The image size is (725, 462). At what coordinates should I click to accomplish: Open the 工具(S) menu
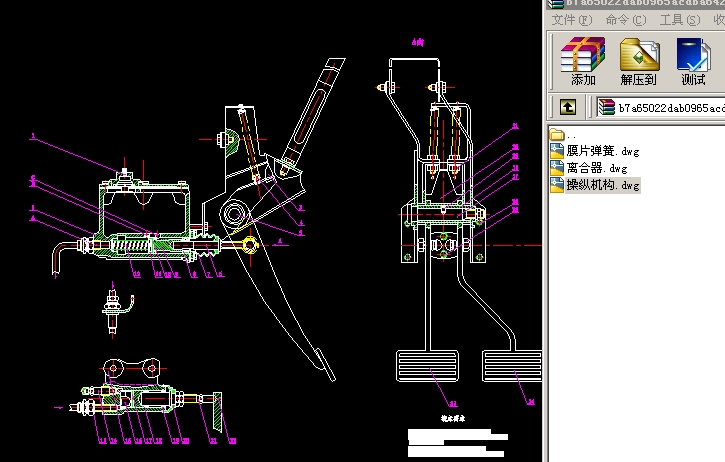(x=679, y=20)
